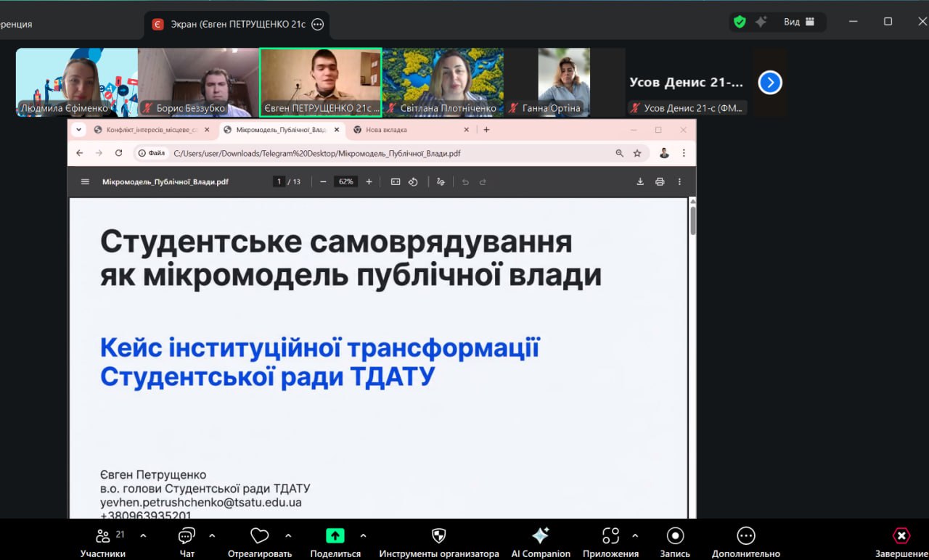Switch to the Нова вкладка browser tab
The height and width of the screenshot is (560, 929).
tap(406, 130)
